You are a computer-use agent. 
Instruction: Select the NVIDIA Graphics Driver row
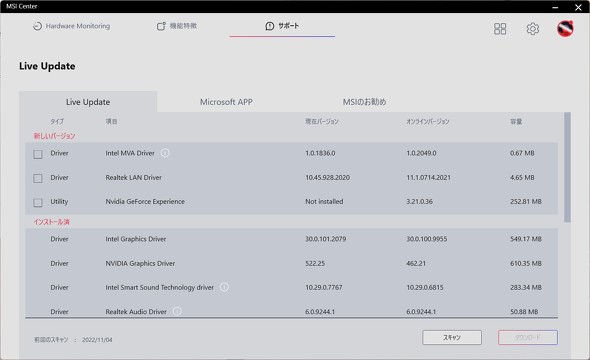point(292,263)
